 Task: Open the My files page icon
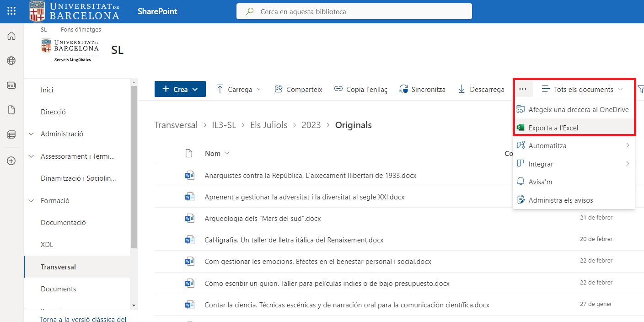point(11,110)
